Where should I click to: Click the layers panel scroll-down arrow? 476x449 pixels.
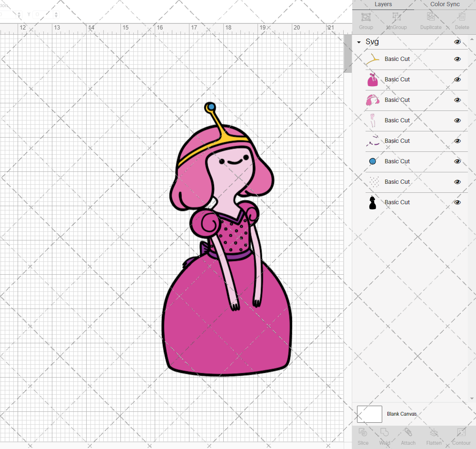(471, 399)
